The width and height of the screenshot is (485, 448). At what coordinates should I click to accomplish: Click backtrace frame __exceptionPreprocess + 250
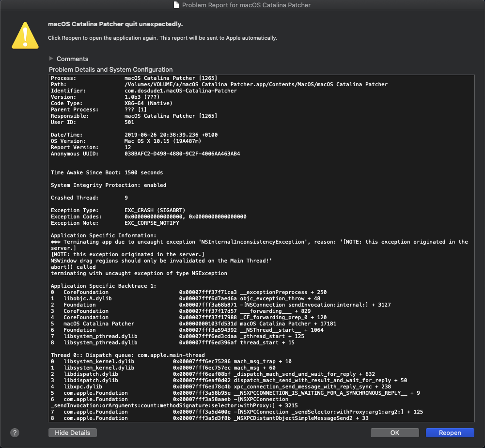coord(188,292)
